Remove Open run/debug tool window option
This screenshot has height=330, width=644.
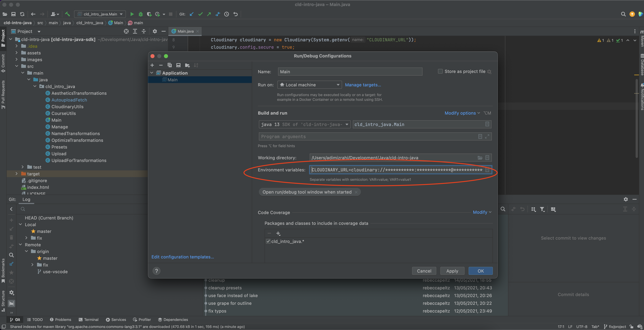356,192
